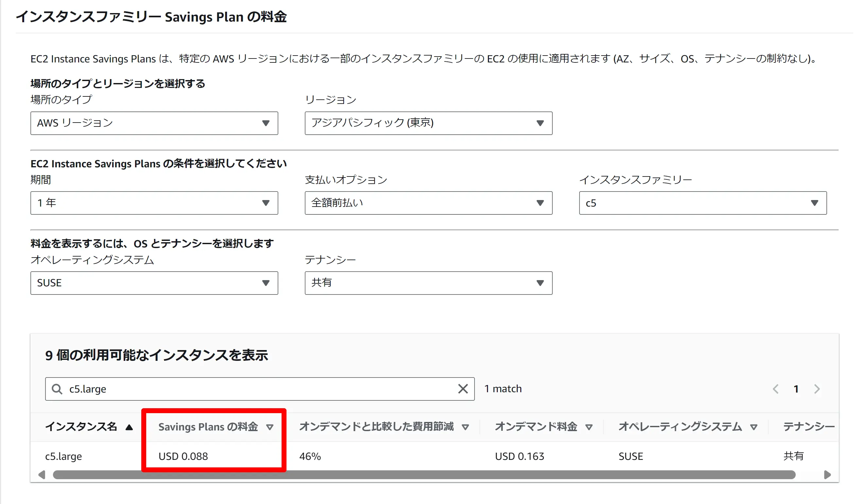This screenshot has height=504, width=866.
Task: Sort by オンデマンドと比較した費用節減 column header
Action: 376,427
